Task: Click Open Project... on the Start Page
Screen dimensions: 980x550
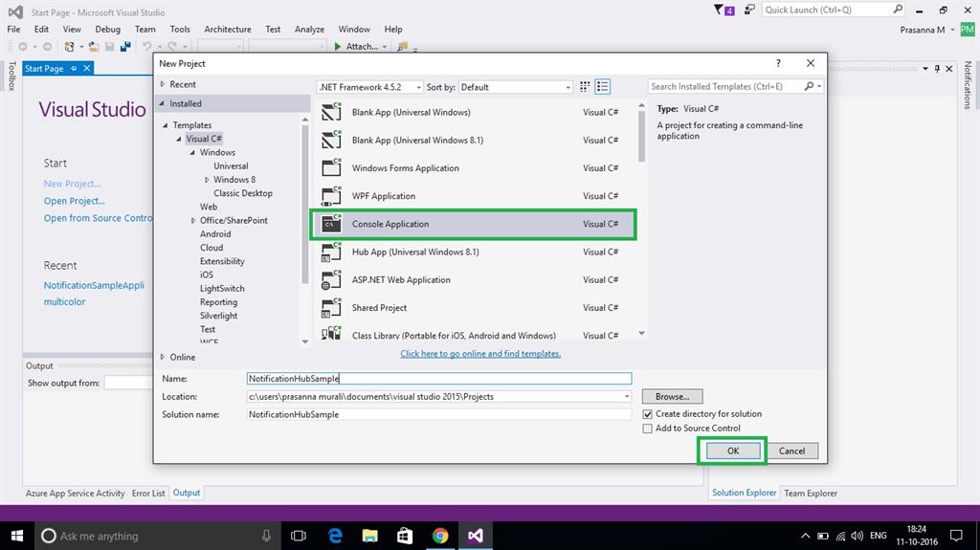Action: [74, 201]
